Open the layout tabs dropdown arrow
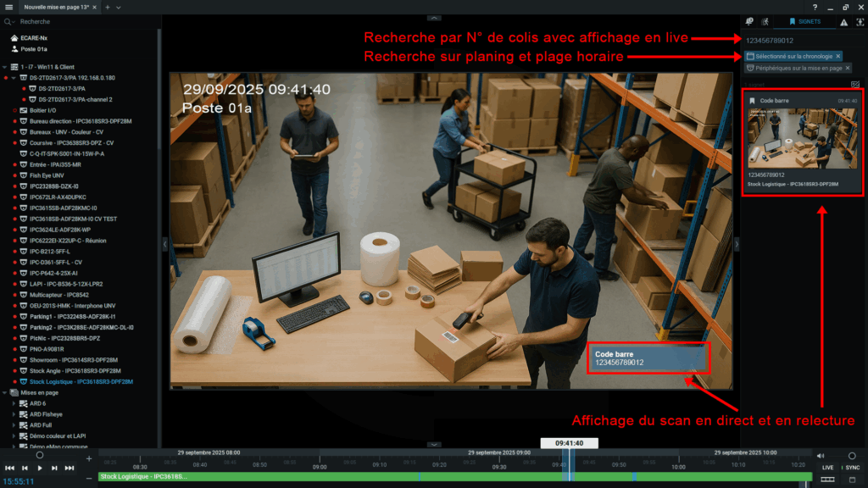The image size is (868, 488). 119,7
